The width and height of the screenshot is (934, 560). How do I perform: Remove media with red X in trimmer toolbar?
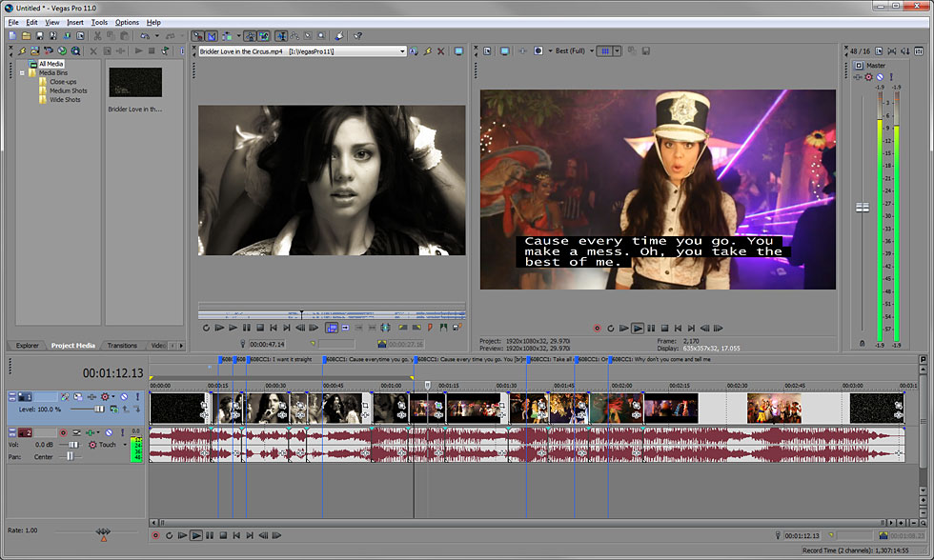[x=440, y=51]
